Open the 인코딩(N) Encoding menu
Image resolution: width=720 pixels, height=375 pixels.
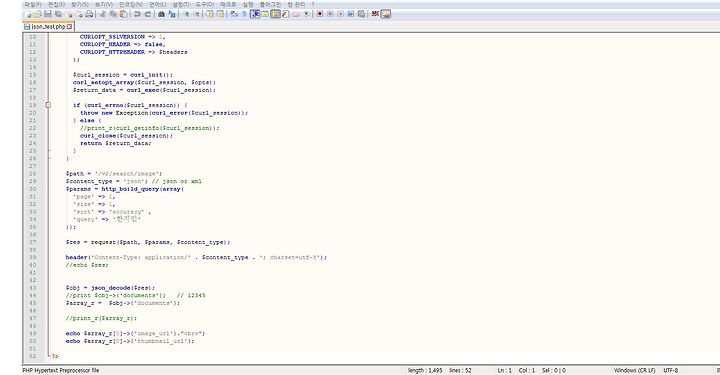(131, 4)
